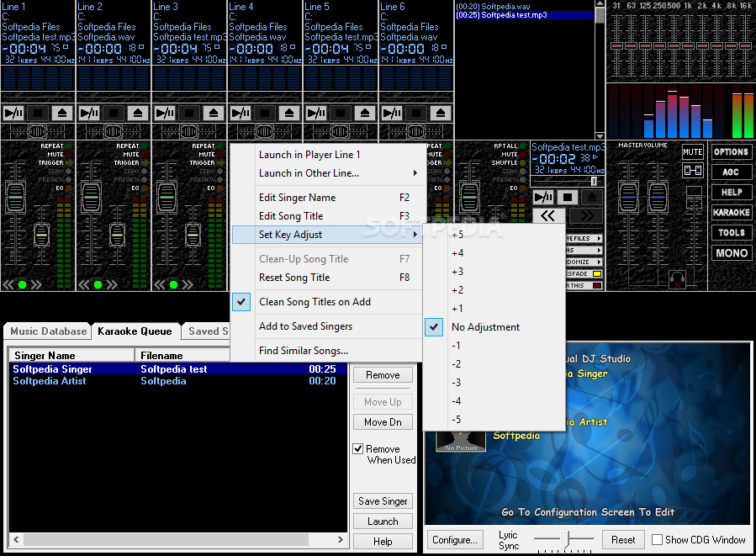This screenshot has height=556, width=756.
Task: Open the Set Key Adjust submenu
Action: (327, 235)
